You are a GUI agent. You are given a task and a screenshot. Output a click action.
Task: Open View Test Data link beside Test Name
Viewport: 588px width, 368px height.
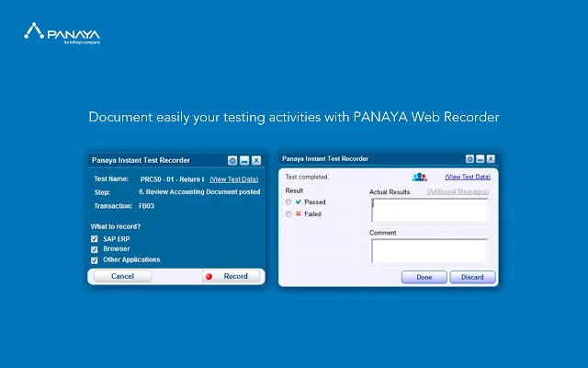234,179
